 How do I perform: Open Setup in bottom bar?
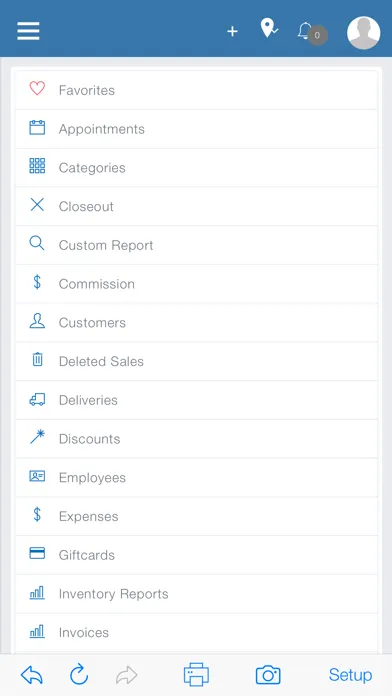tap(350, 675)
